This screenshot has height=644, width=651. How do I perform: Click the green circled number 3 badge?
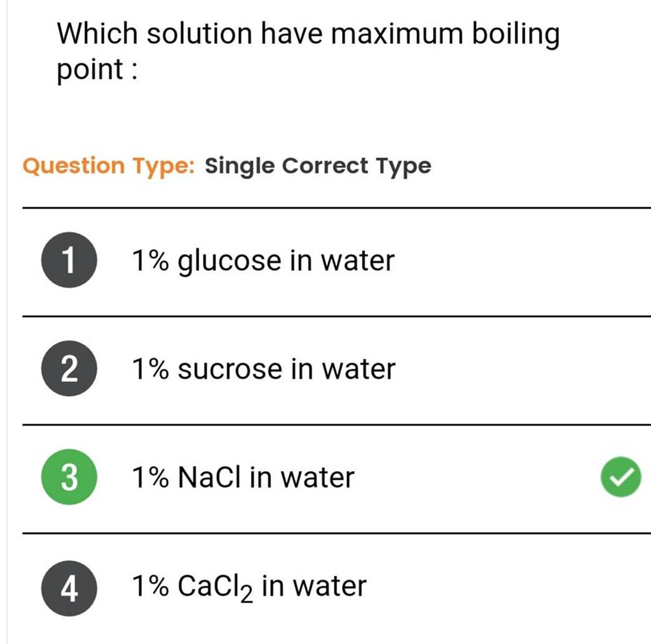pos(69,477)
